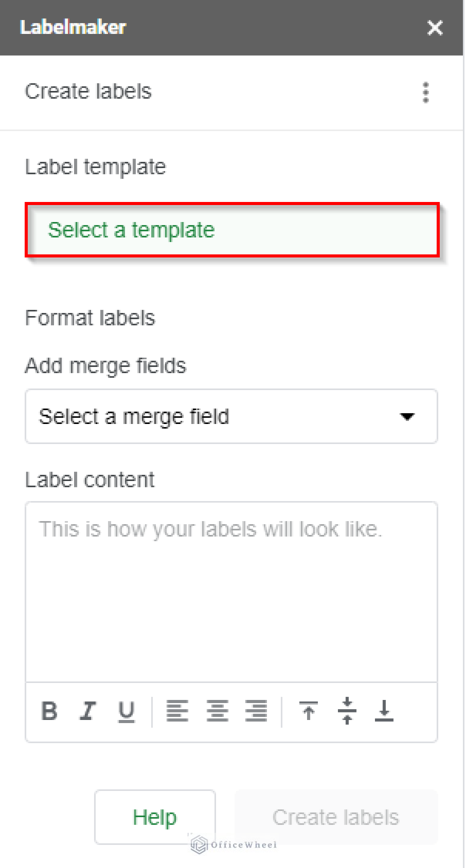The image size is (466, 868).
Task: Underline the label content text
Action: 126,712
